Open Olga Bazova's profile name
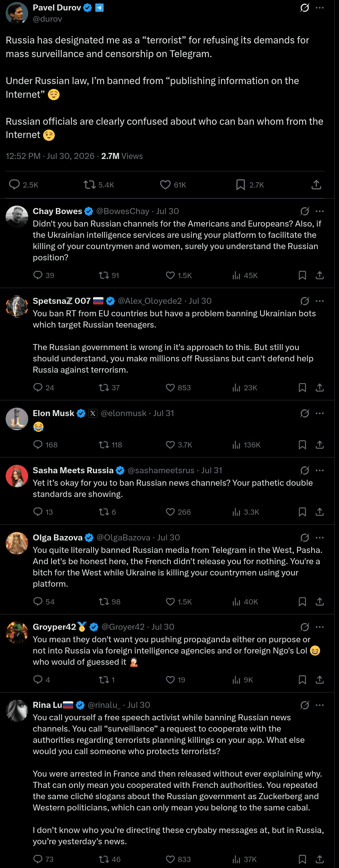 58,538
